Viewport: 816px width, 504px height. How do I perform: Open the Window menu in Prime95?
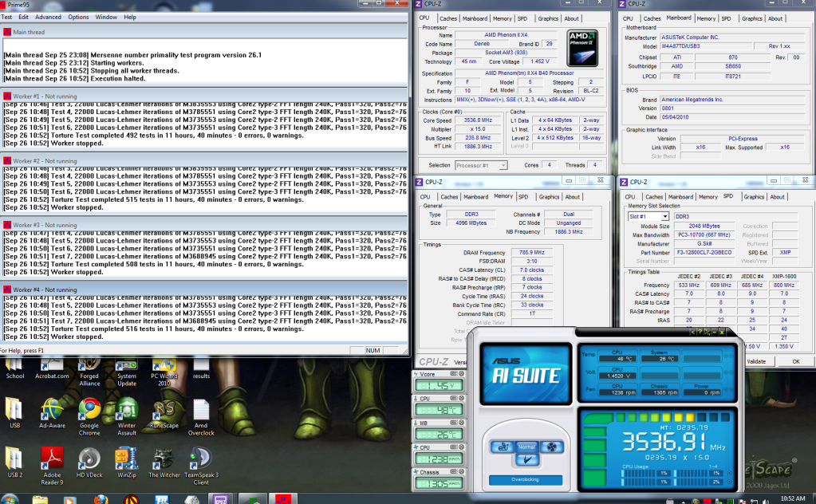(106, 18)
